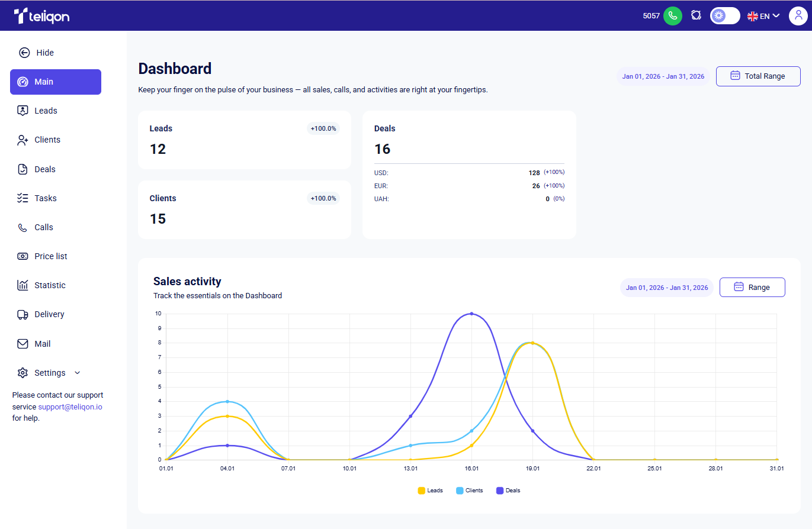
Task: Click the green phone call icon
Action: point(672,16)
